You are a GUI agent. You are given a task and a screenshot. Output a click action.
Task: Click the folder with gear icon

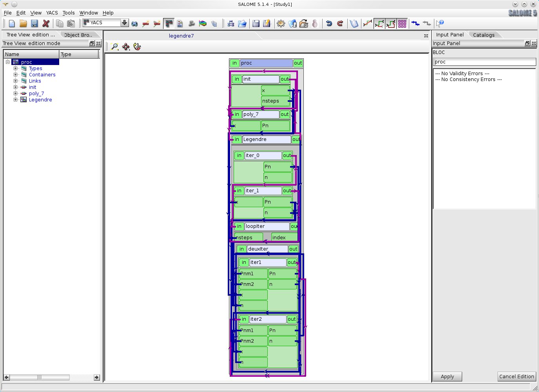tap(304, 23)
